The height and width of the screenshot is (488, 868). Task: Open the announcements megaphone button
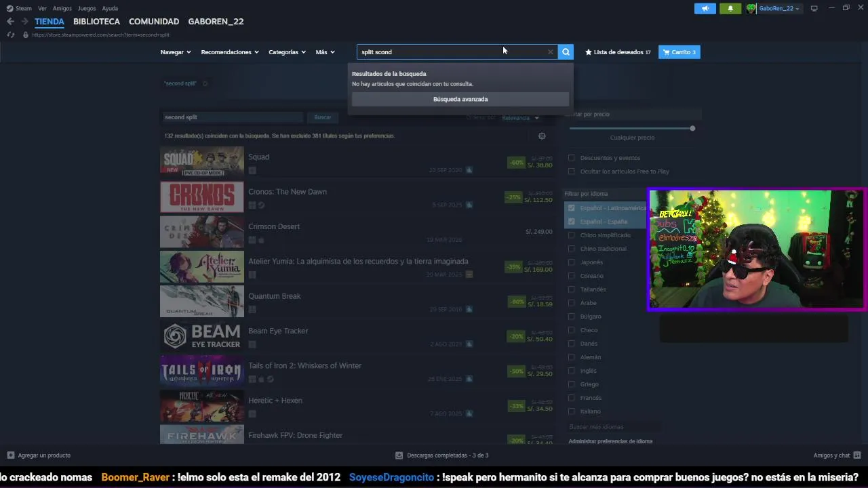point(705,8)
